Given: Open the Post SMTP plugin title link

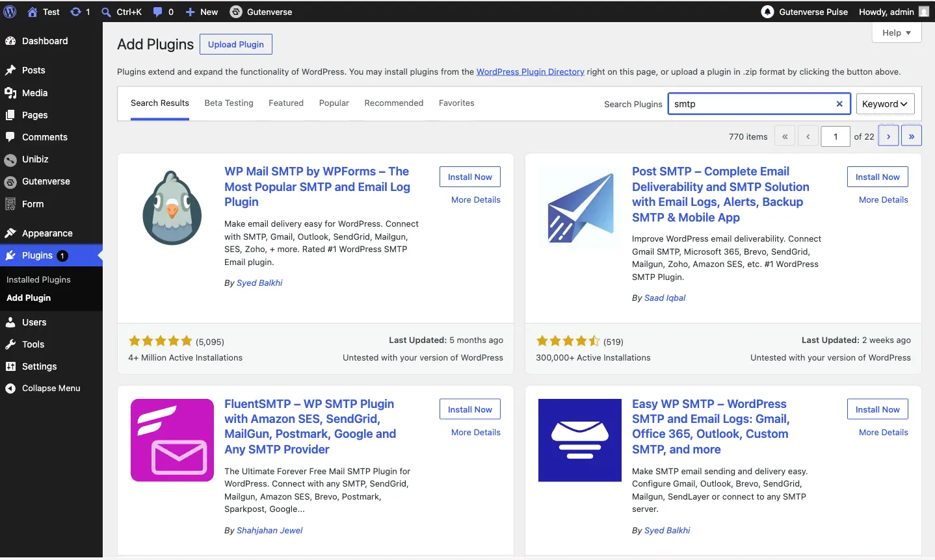Looking at the screenshot, I should 720,194.
